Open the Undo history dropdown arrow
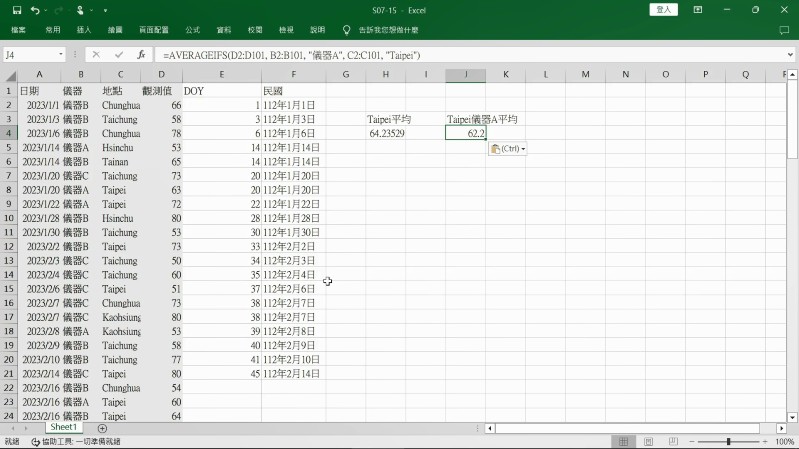799x449 pixels. [x=47, y=9]
